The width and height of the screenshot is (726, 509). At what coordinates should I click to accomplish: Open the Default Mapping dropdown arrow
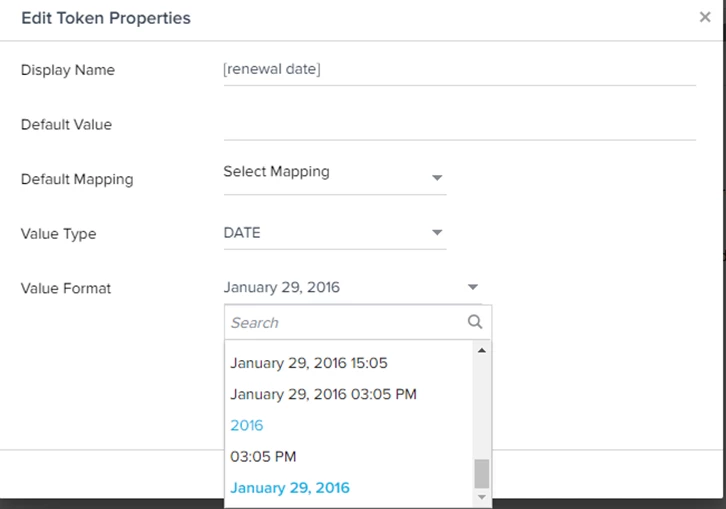437,178
